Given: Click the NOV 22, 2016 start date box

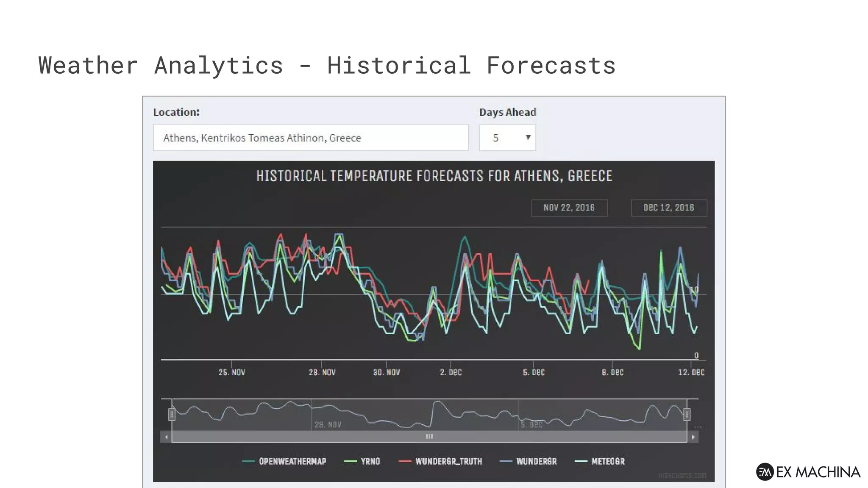Looking at the screenshot, I should 569,208.
